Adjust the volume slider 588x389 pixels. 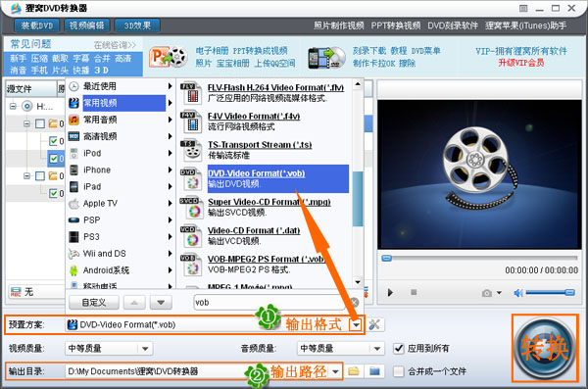pos(551,293)
